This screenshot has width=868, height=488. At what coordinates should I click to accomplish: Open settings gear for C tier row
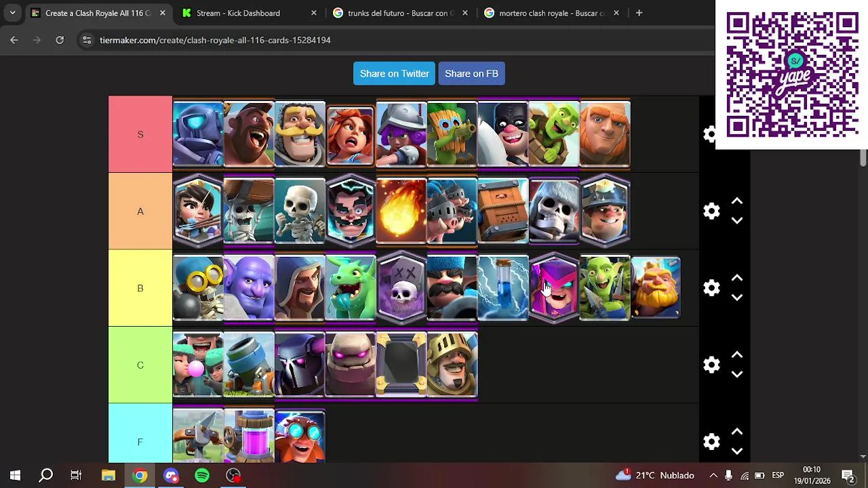(711, 365)
